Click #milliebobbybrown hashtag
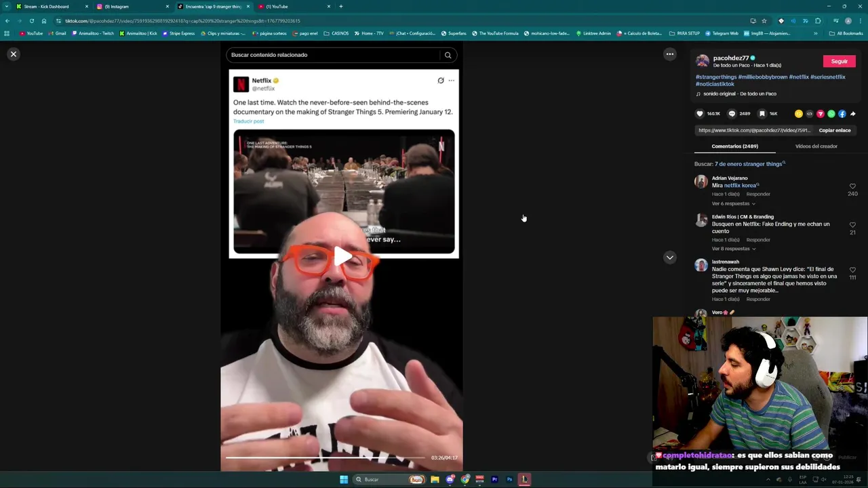Image resolution: width=868 pixels, height=488 pixels. pyautogui.click(x=762, y=77)
